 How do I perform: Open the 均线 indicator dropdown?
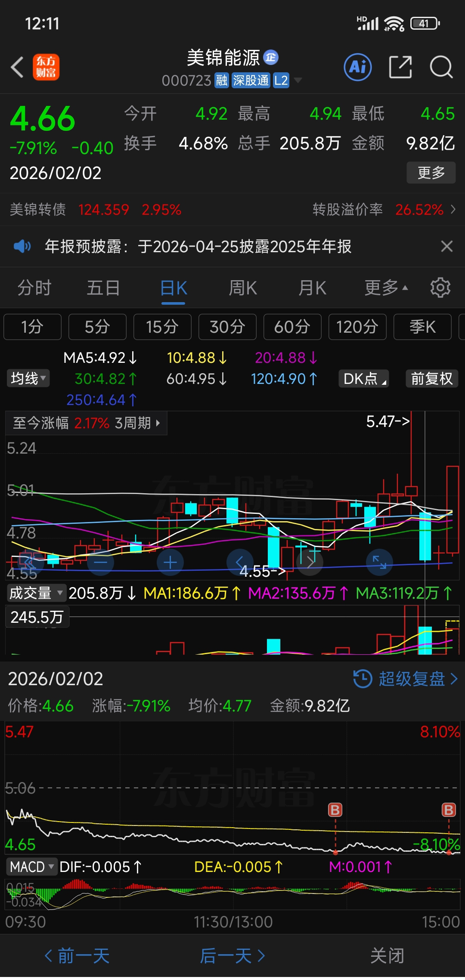(x=28, y=379)
